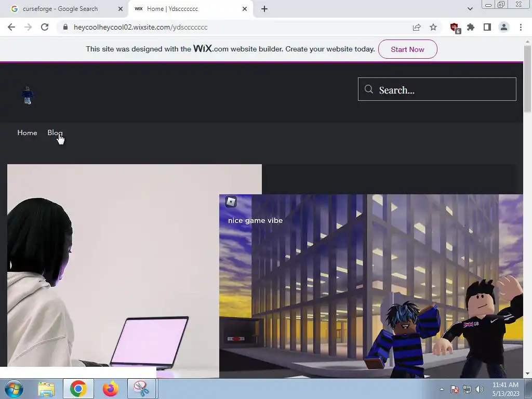Click the scrollbar up arrow
The image size is (532, 399).
tap(527, 41)
